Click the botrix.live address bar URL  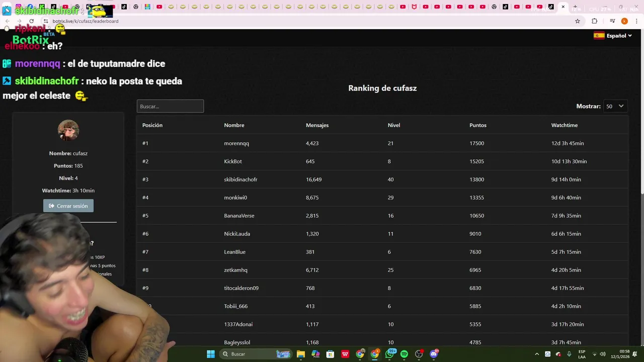pyautogui.click(x=86, y=21)
